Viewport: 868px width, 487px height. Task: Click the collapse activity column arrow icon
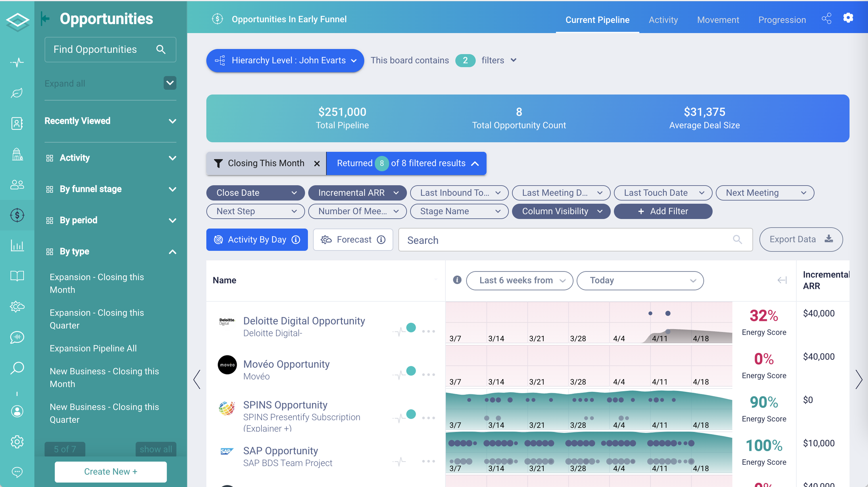[x=782, y=280]
